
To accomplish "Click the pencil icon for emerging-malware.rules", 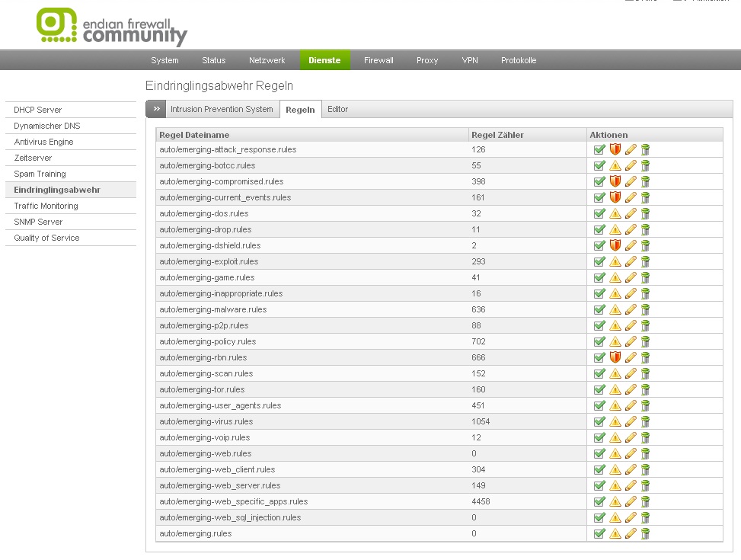I will point(631,310).
